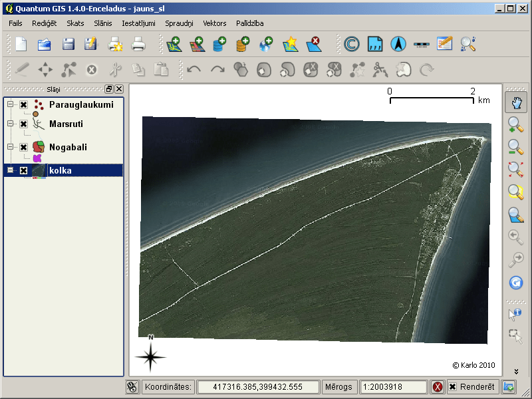This screenshot has width=532, height=399.
Task: Open the print composer with star icon
Action: (x=114, y=45)
